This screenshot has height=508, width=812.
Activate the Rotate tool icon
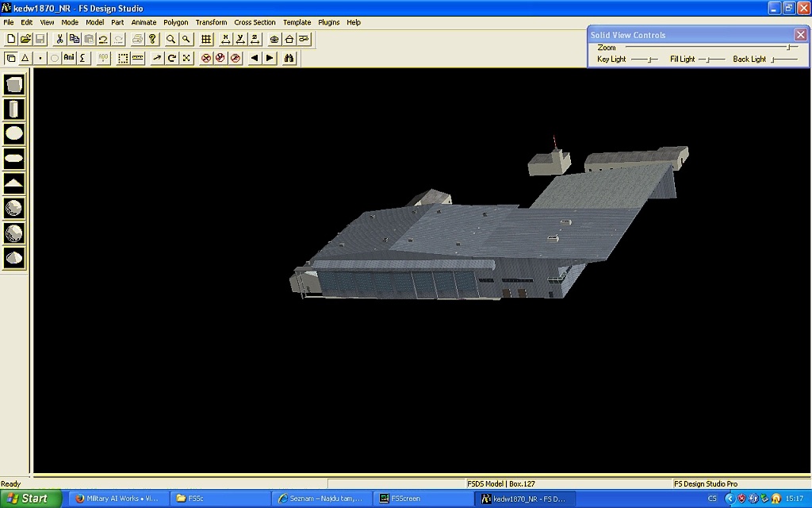click(171, 58)
